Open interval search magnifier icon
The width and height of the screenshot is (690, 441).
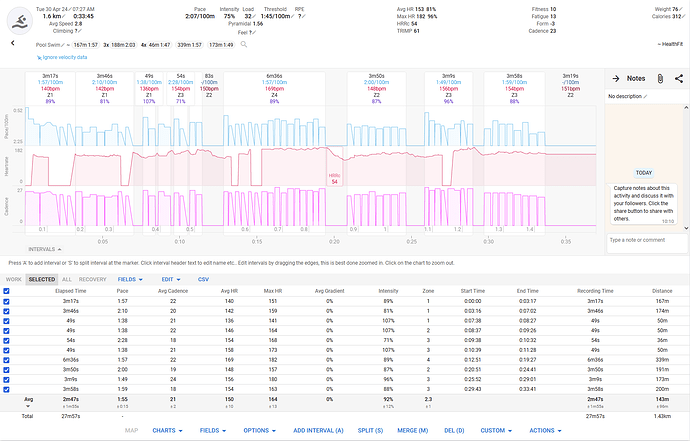click(x=243, y=44)
